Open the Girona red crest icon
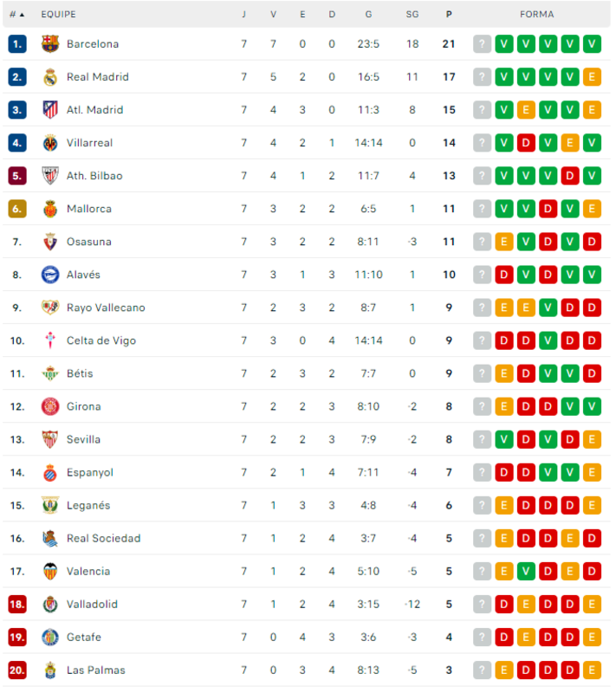The height and width of the screenshot is (693, 616). click(50, 406)
